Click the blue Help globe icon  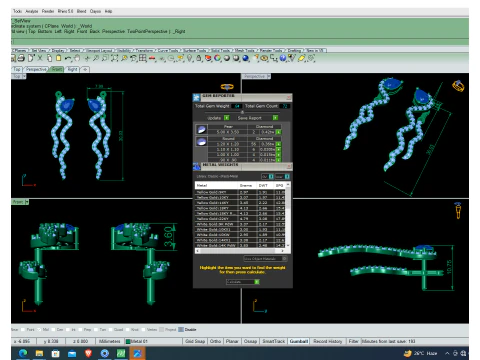click(283, 58)
